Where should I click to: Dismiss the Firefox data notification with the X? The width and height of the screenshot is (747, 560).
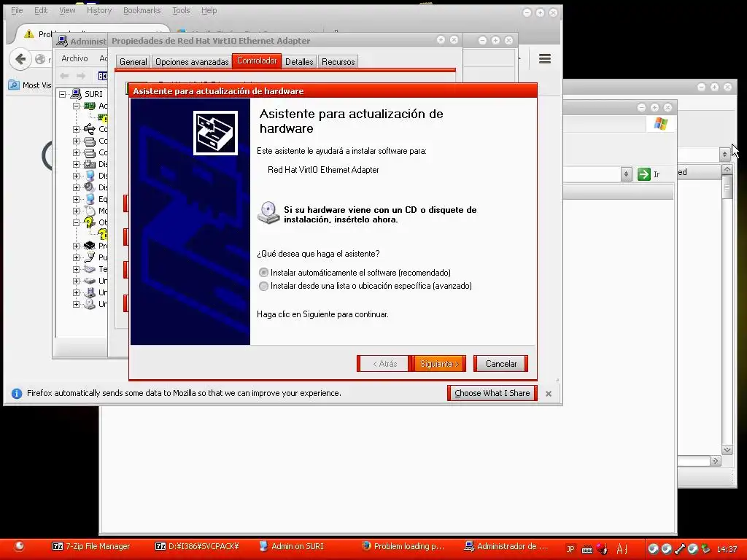(x=549, y=394)
